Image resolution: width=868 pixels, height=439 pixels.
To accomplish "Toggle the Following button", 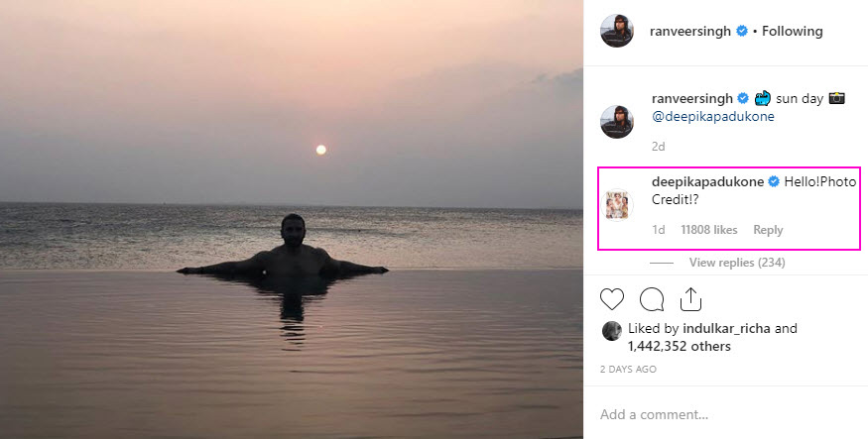I will pos(792,31).
